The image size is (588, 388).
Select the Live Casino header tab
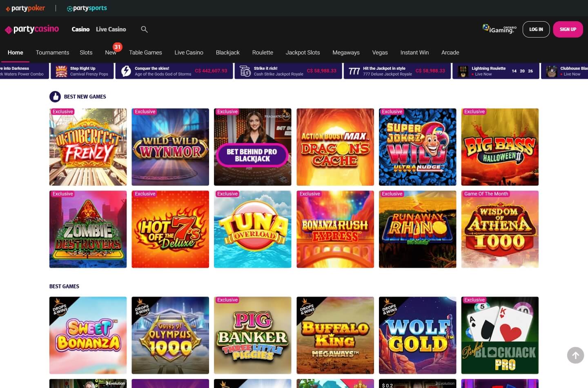tap(111, 29)
